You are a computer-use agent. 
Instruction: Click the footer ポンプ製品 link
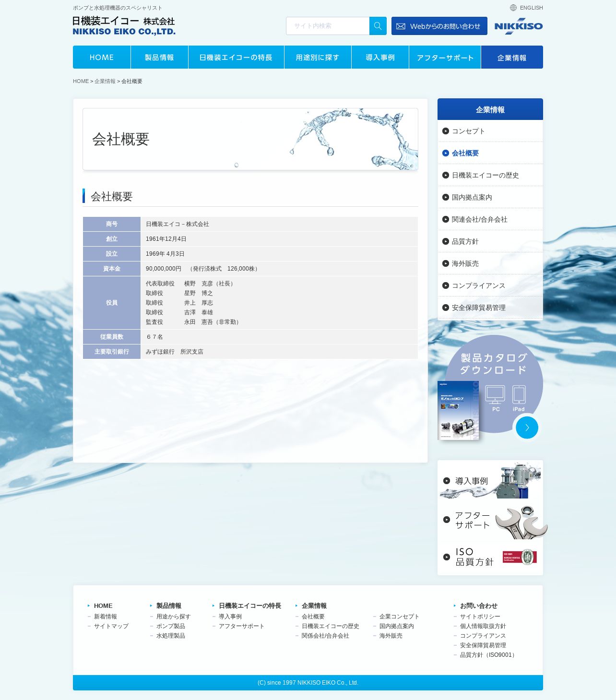pyautogui.click(x=171, y=626)
